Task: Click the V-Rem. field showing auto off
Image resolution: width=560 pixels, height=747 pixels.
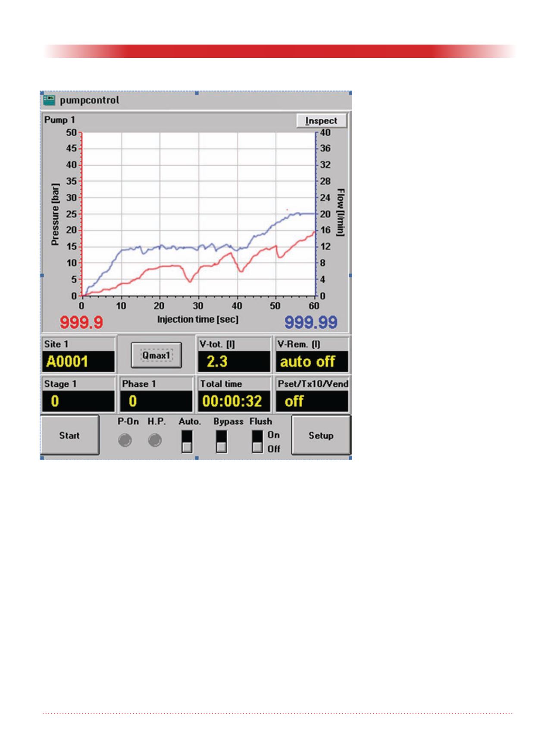Action: point(312,361)
